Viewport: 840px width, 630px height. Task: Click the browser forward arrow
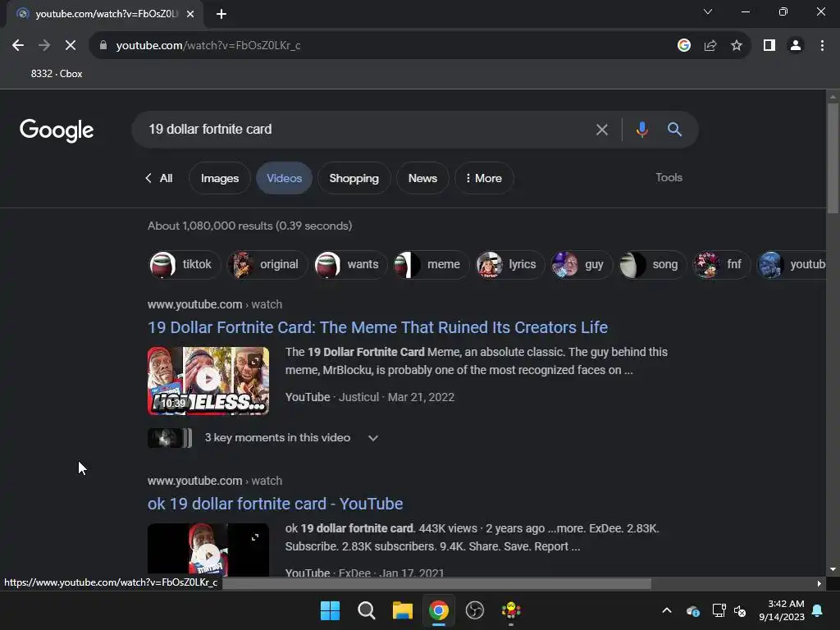(44, 46)
